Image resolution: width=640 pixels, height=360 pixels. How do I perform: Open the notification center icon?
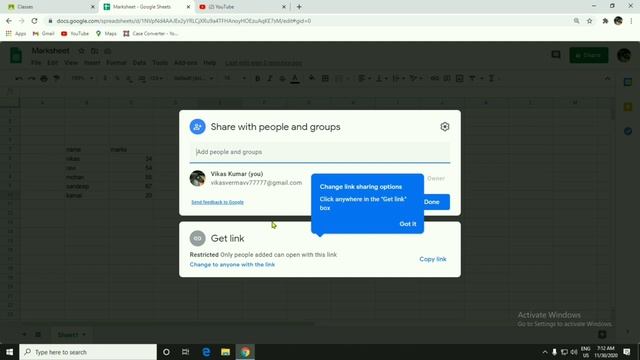627,352
